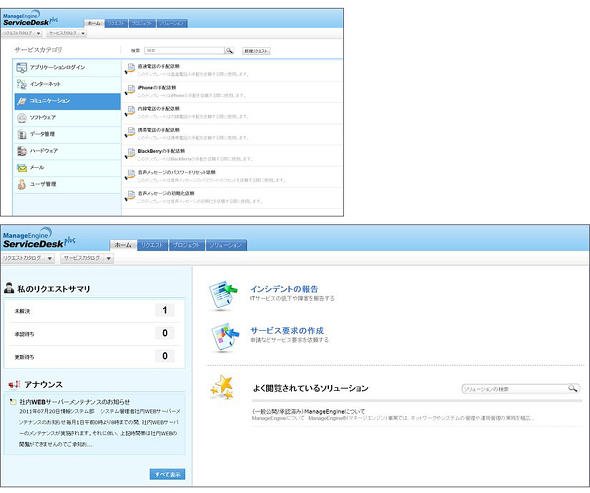The image size is (590, 493).
Task: Focus the ソリューションの検索 input field
Action: pos(515,389)
